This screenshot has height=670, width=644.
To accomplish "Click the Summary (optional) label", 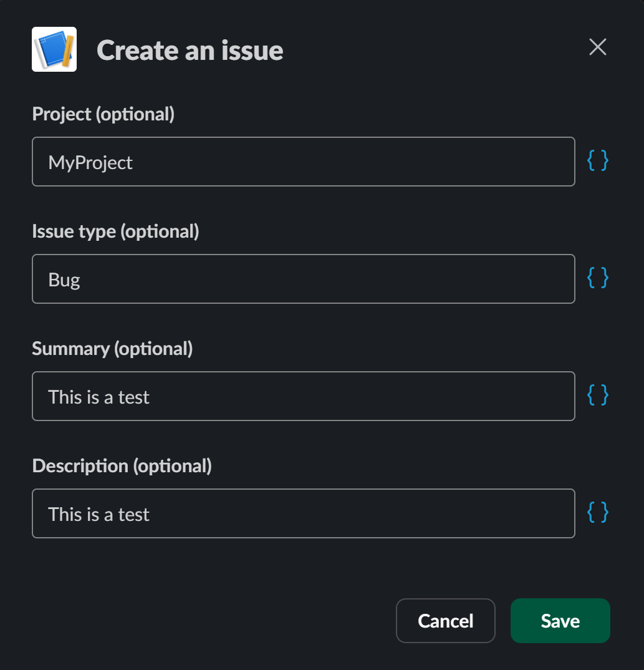I will (112, 349).
